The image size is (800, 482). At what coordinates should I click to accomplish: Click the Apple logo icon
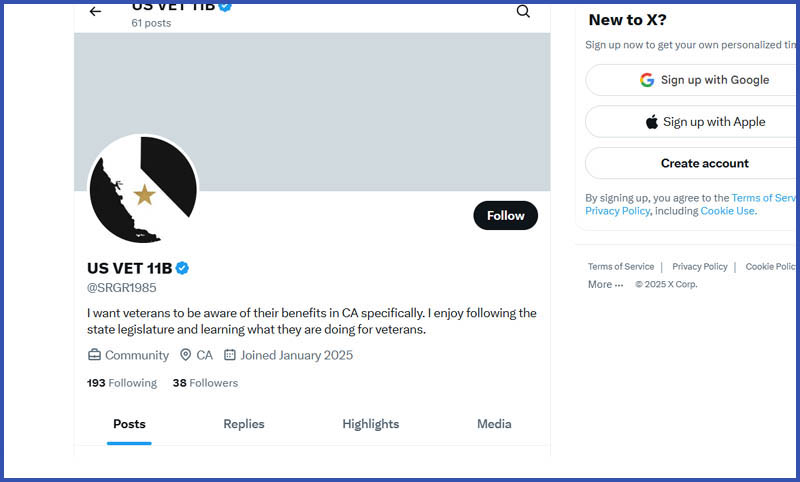[x=652, y=122]
